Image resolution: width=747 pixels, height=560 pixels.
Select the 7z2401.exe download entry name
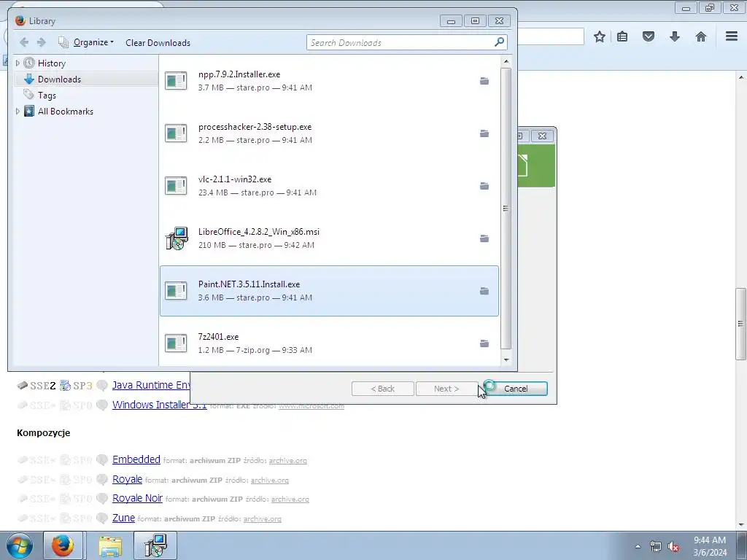pos(218,337)
